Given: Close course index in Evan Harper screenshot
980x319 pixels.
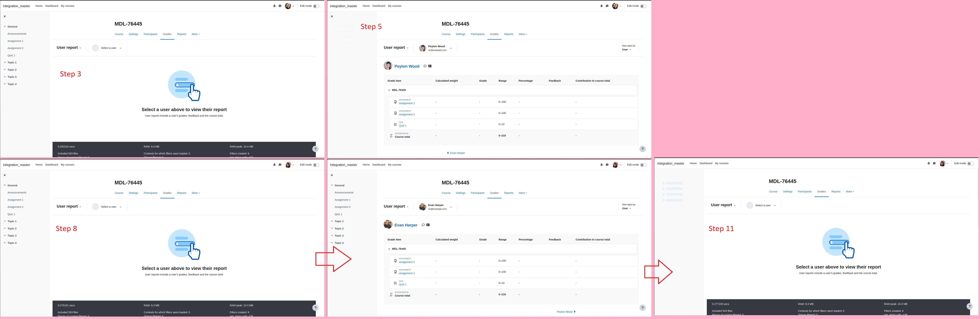Looking at the screenshot, I should tap(332, 175).
